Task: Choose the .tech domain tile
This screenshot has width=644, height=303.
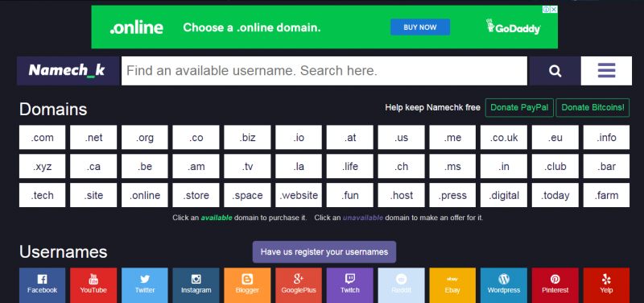Action: [x=43, y=195]
